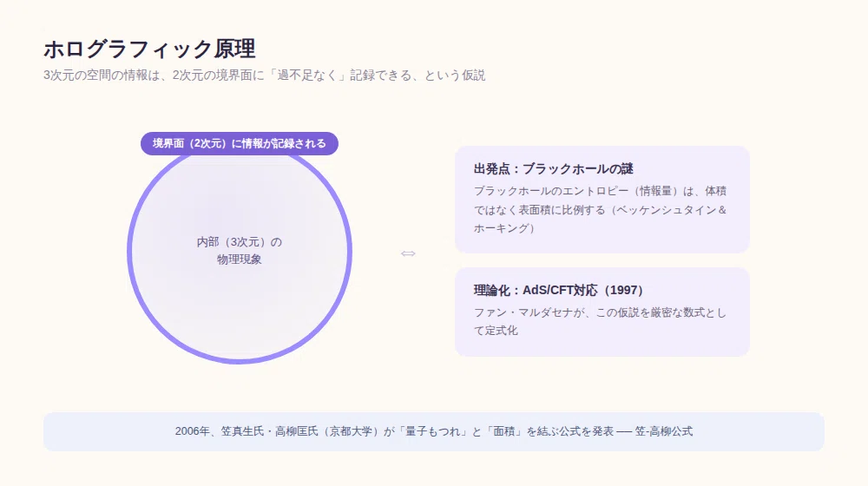Image resolution: width=868 pixels, height=486 pixels.
Task: Click the purple ring border of the circle
Action: click(x=129, y=252)
